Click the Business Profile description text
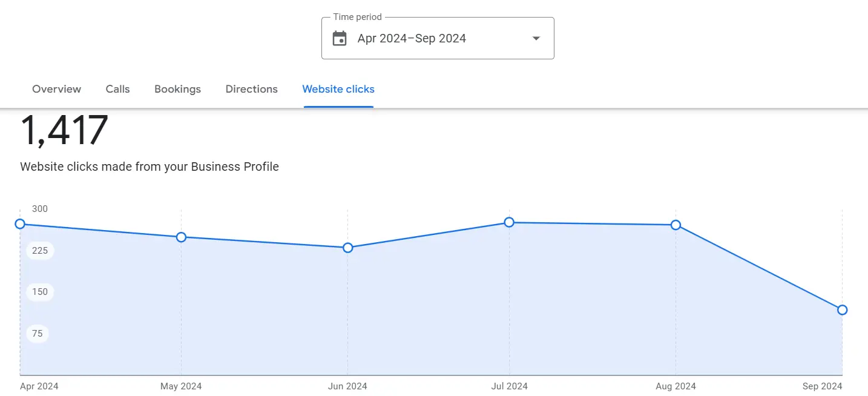This screenshot has height=396, width=868. 149,166
